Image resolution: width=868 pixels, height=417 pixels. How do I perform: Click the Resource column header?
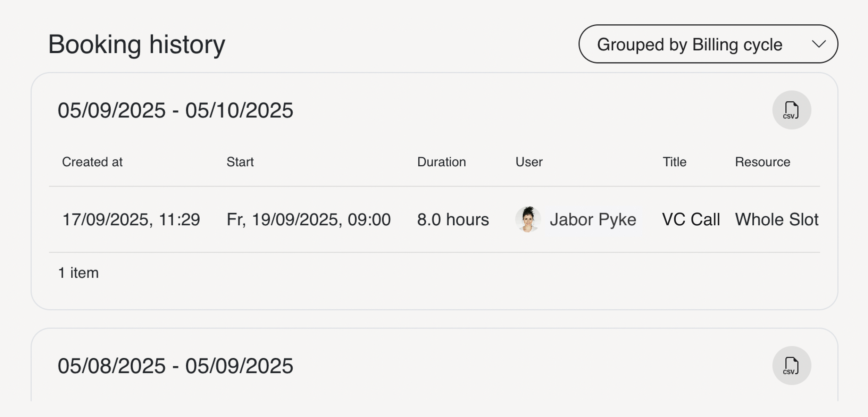coord(762,162)
